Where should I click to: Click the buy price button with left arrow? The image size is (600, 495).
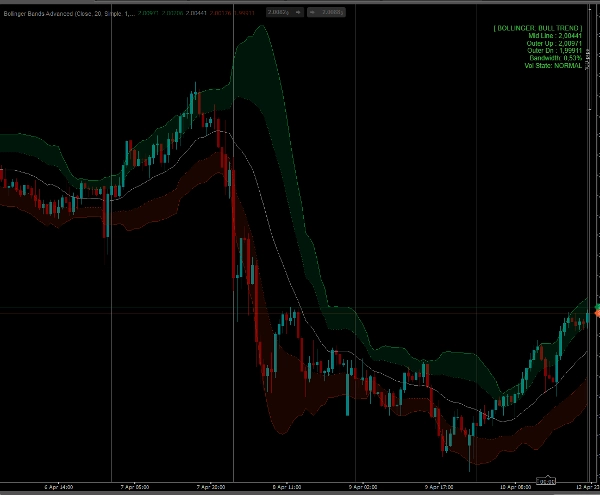pos(326,12)
